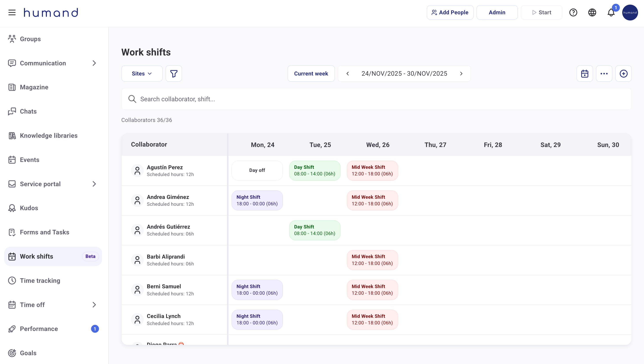Open the calendar view icon
The width and height of the screenshot is (644, 364).
(x=584, y=74)
